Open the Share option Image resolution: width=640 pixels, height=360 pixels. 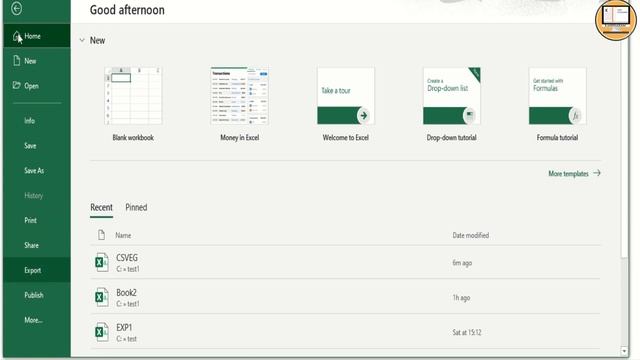pyautogui.click(x=37, y=245)
